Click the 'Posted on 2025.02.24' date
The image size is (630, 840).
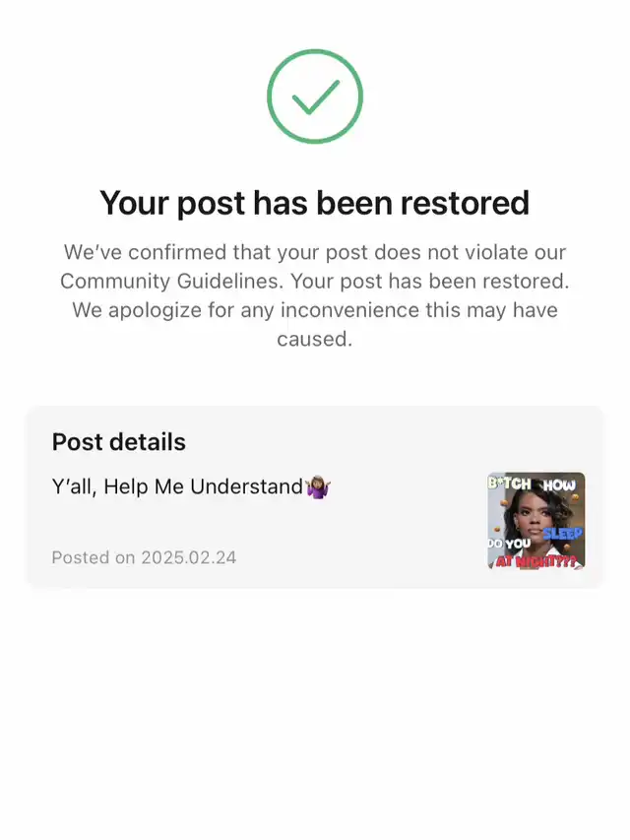click(144, 557)
